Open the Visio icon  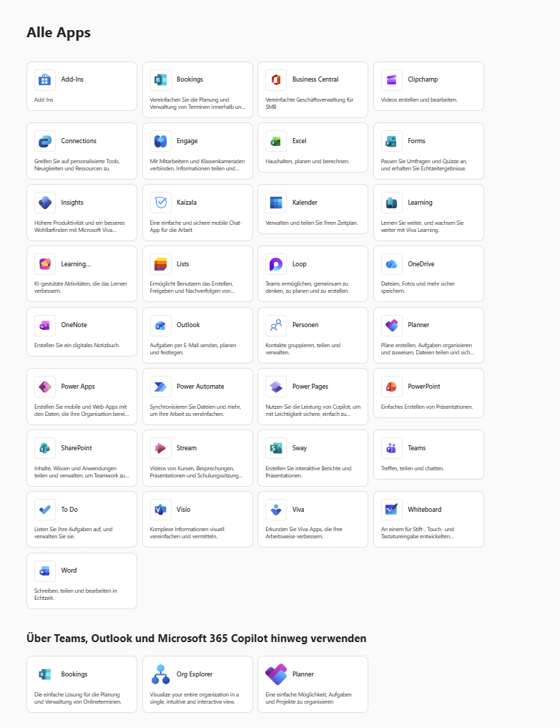160,510
